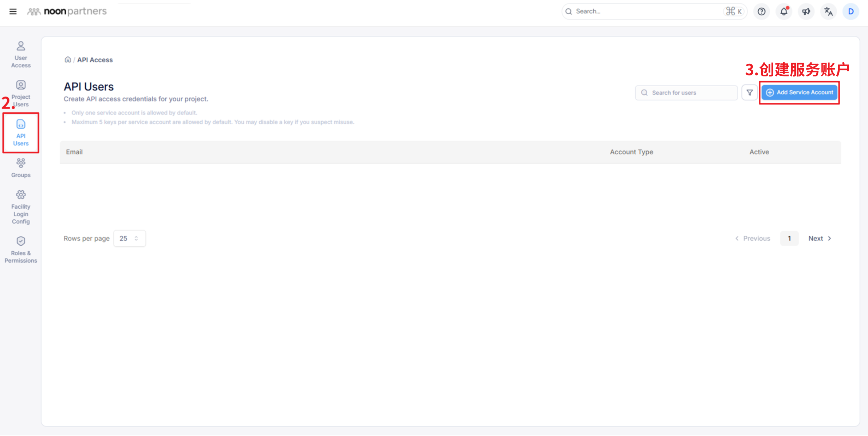Go to Previous page

(x=753, y=238)
